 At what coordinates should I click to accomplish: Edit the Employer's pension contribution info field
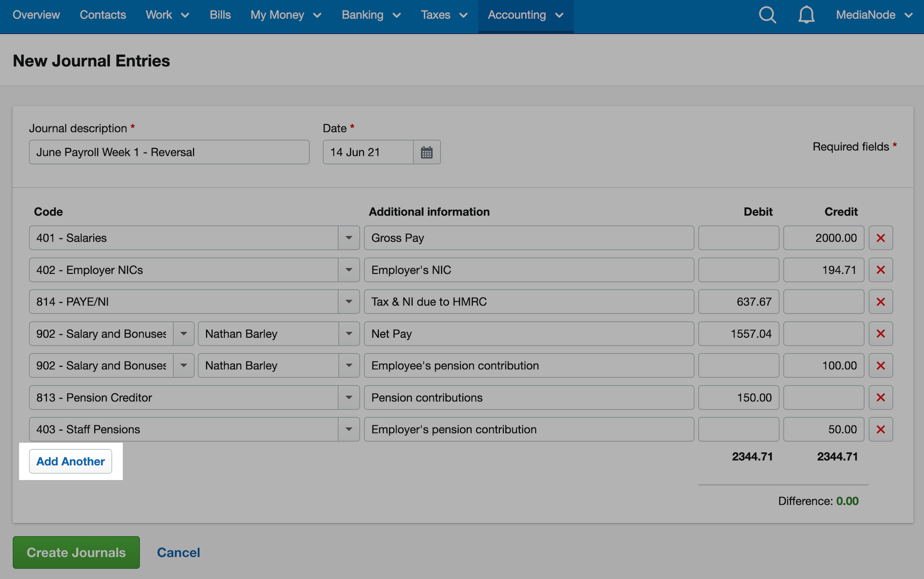pos(529,429)
